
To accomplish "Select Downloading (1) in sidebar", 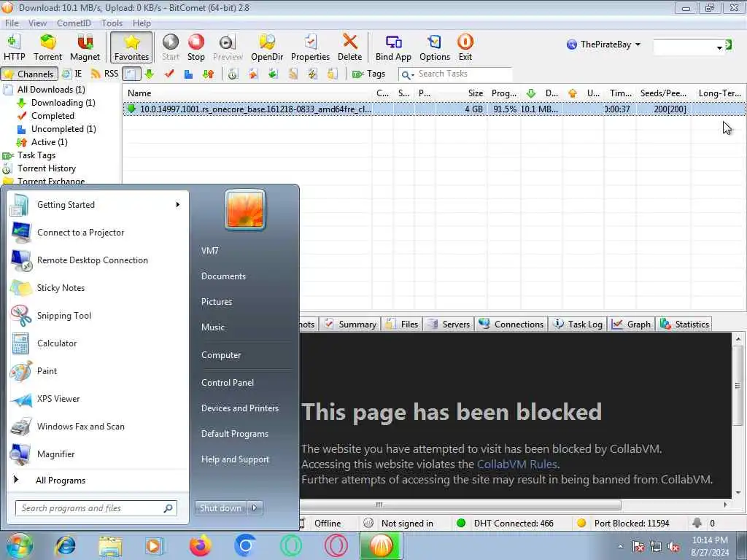I will coord(63,103).
